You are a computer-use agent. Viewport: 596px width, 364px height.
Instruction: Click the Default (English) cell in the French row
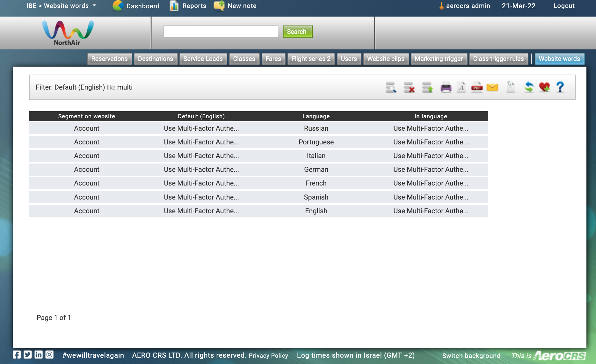pyautogui.click(x=201, y=183)
